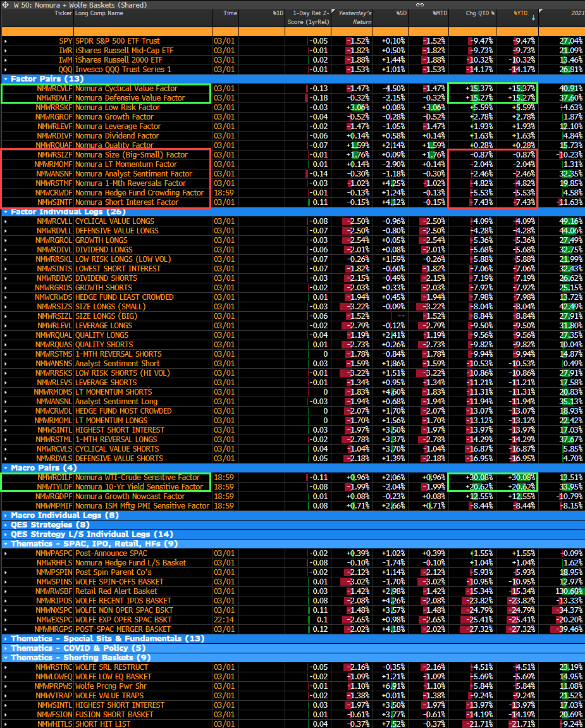The width and height of the screenshot is (585, 728).
Task: Click the Ticker column header
Action: (63, 13)
